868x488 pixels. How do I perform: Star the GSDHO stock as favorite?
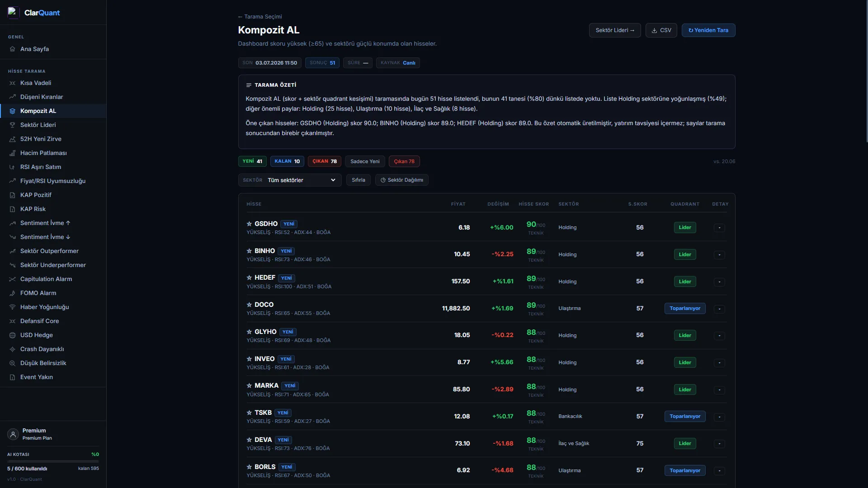coord(249,224)
